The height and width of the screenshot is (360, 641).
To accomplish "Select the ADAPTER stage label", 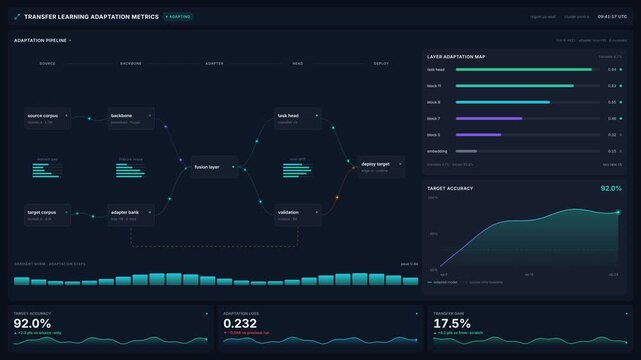I will coord(214,63).
